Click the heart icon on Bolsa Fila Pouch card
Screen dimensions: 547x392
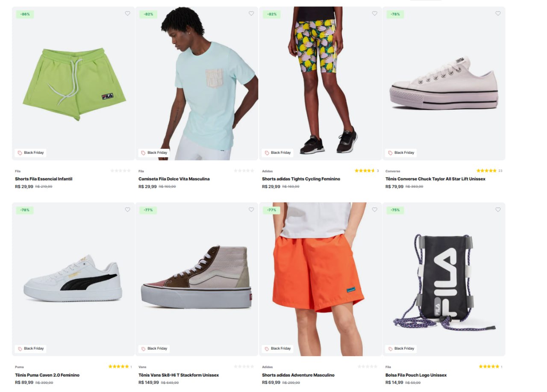tap(498, 209)
